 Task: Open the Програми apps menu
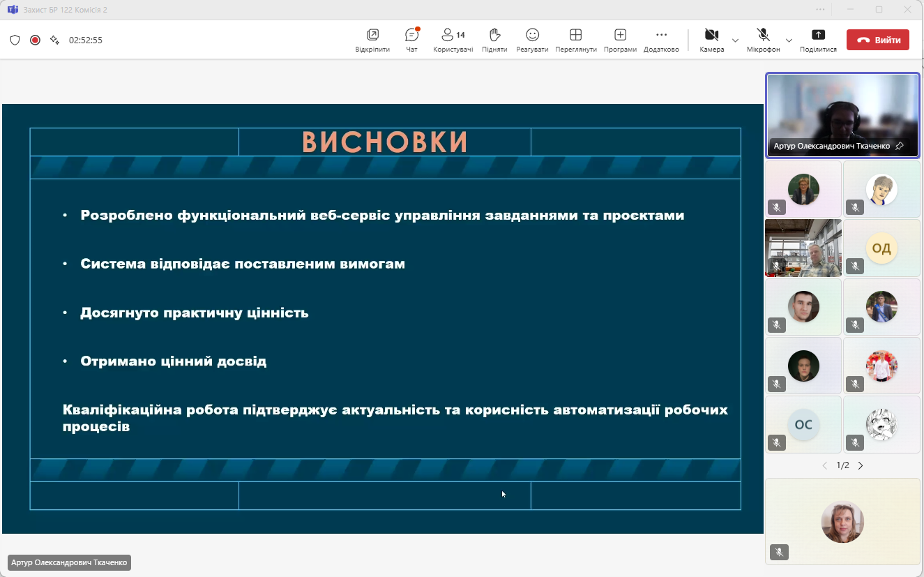point(620,40)
